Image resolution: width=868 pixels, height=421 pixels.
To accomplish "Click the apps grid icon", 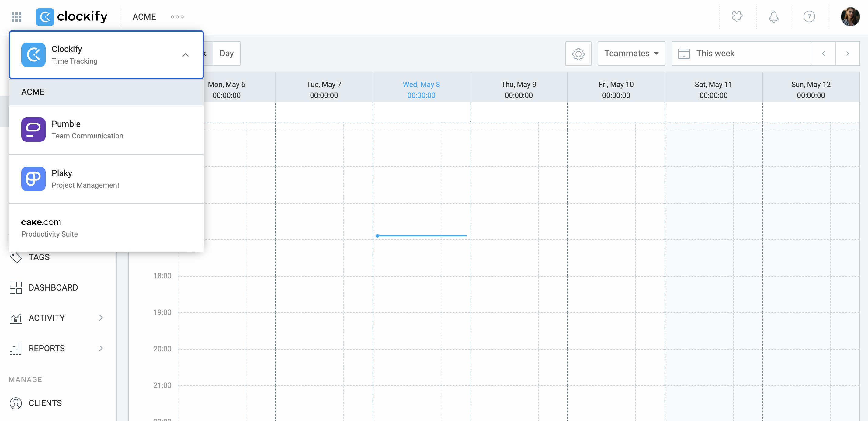I will point(16,16).
